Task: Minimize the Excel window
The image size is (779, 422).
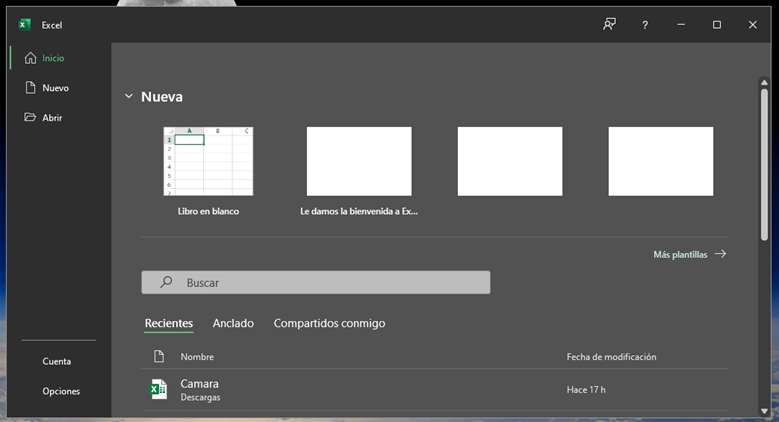Action: click(x=681, y=24)
